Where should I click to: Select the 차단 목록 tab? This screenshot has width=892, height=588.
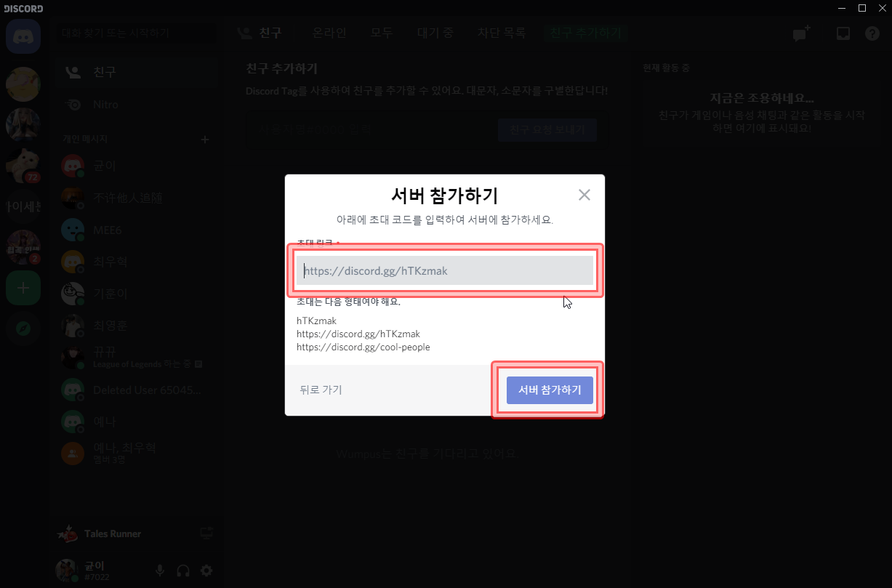pyautogui.click(x=502, y=33)
